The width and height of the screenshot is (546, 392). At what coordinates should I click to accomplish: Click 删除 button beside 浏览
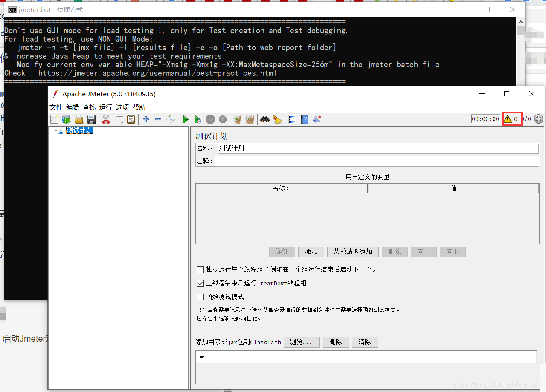point(336,342)
